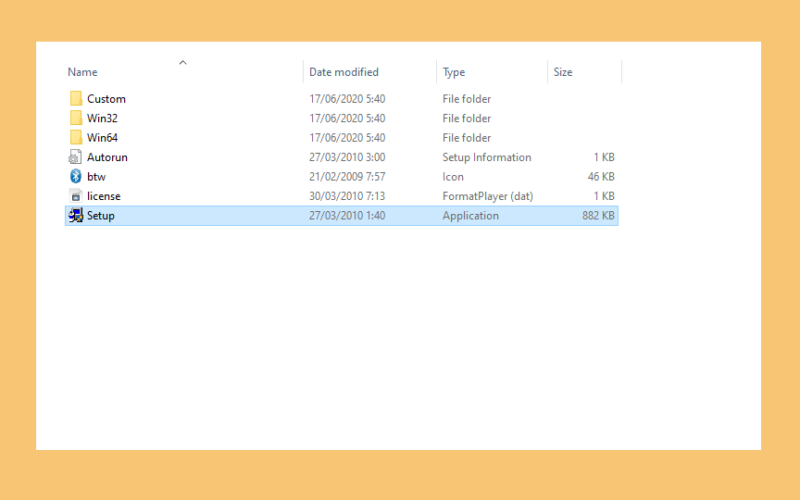The width and height of the screenshot is (800, 500).
Task: Click the Custom folder's date 17/06/2020 5:40
Action: pos(347,98)
